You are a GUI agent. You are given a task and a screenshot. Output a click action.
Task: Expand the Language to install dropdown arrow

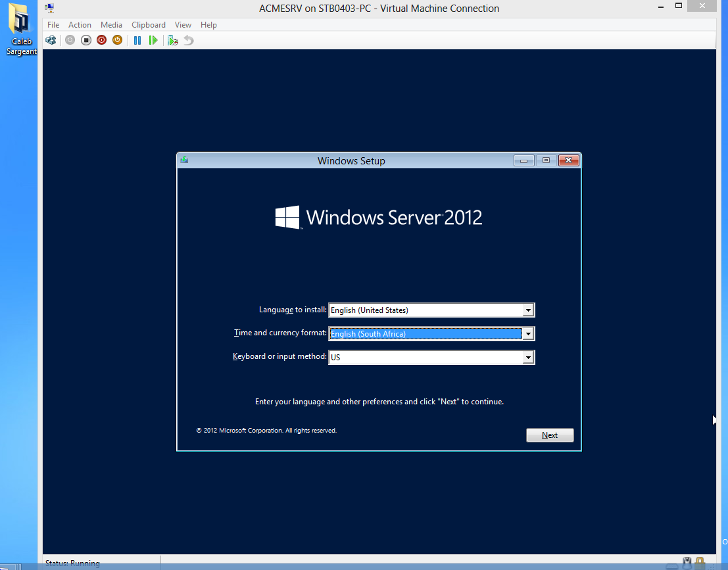click(x=528, y=310)
